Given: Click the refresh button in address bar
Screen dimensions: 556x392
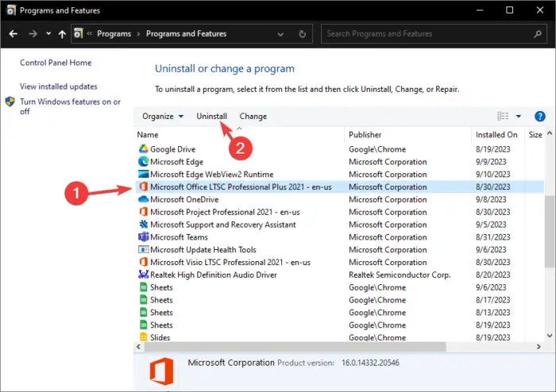Looking at the screenshot, I should tap(303, 34).
